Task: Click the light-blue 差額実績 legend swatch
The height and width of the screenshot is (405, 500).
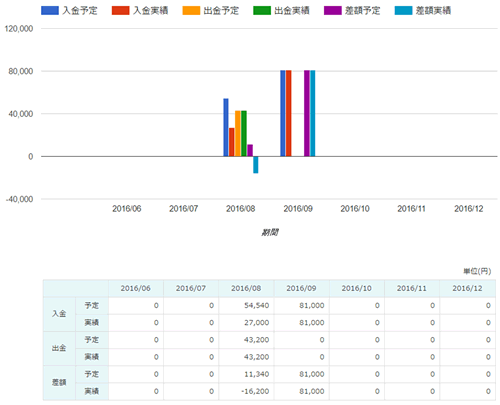Action: tap(403, 10)
